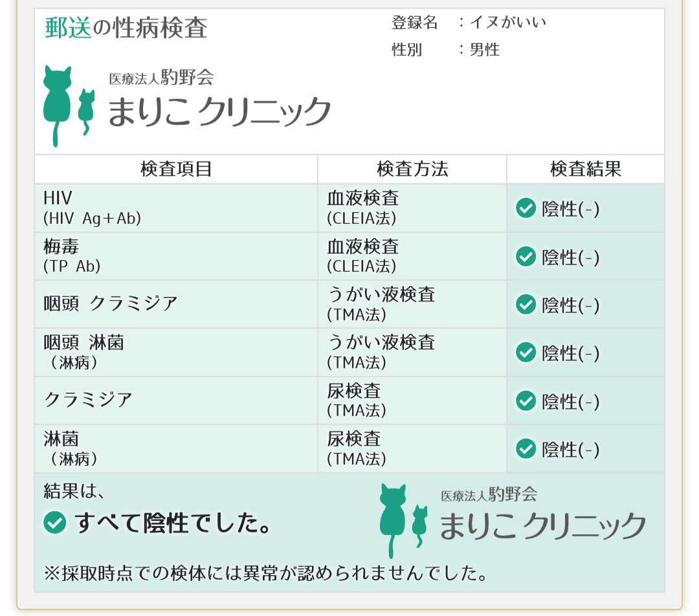This screenshot has height=616, width=699.
Task: Click the HIV (HIV Ag+Ab) test item
Action: 93,208
